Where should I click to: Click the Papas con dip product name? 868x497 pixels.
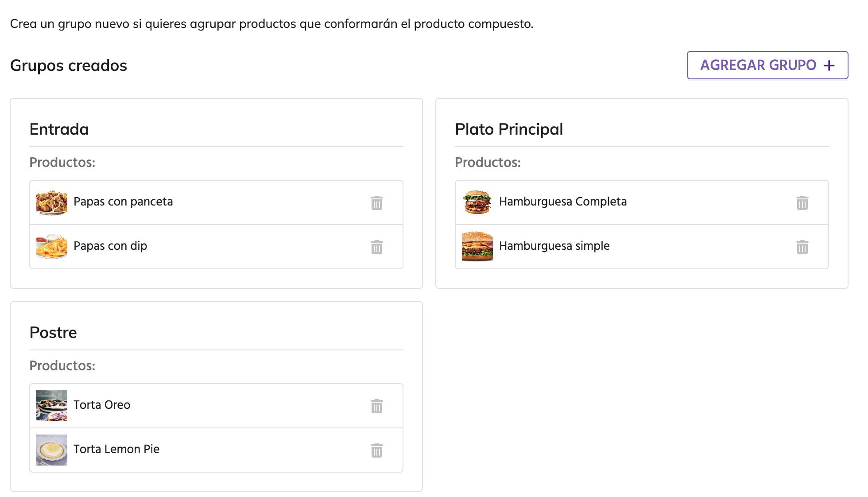[x=110, y=246]
